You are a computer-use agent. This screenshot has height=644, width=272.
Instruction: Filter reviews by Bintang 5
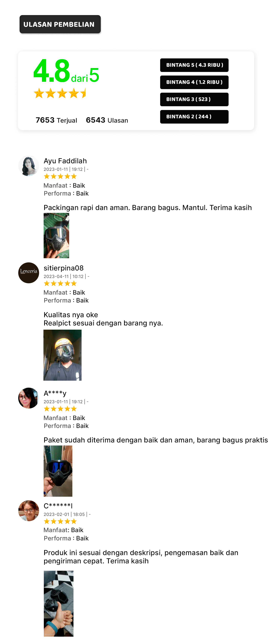[194, 65]
